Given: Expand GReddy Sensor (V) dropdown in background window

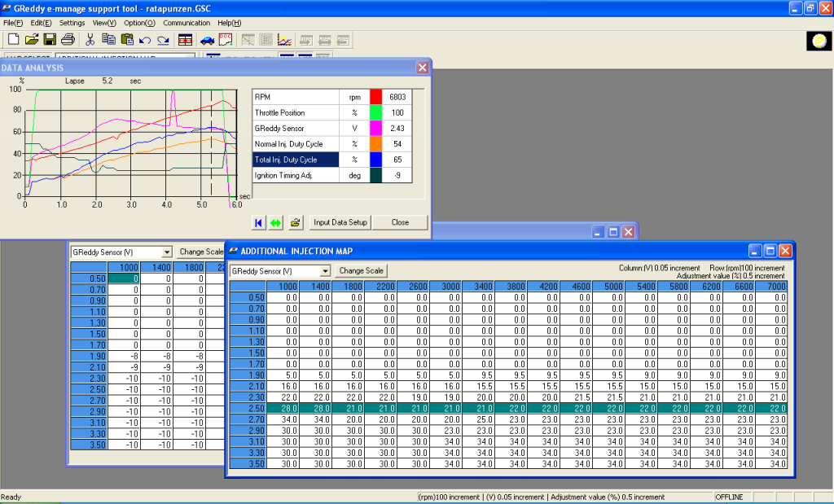Looking at the screenshot, I should (x=167, y=252).
